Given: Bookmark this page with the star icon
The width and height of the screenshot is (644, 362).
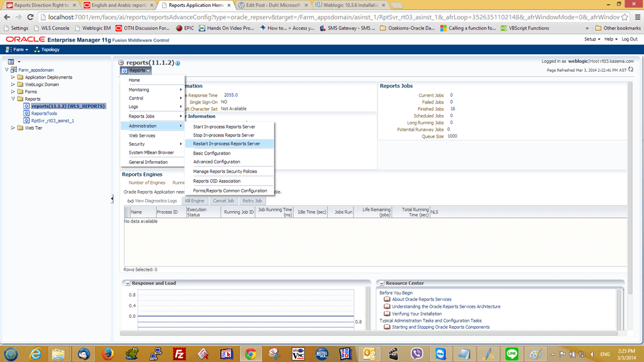Looking at the screenshot, I should [x=625, y=17].
